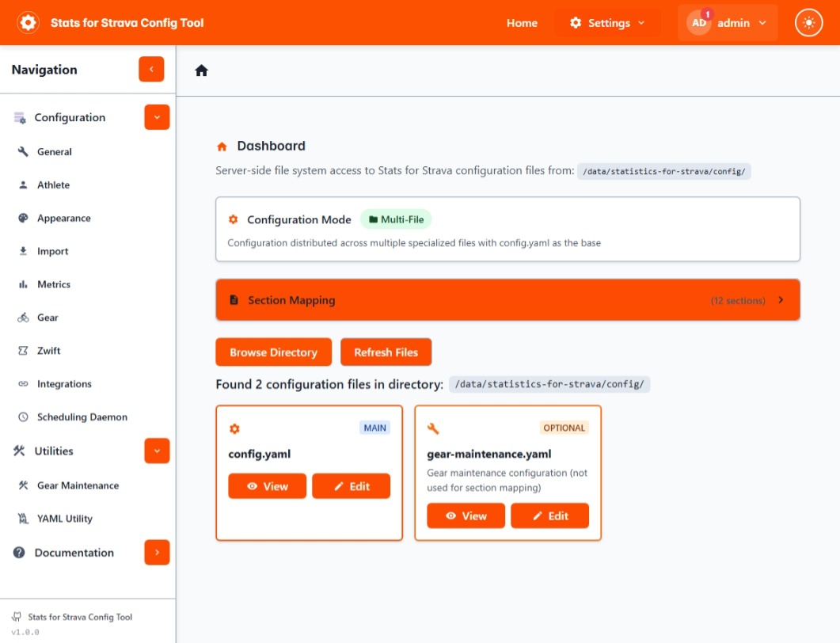Click the Gear bicycle icon
Image resolution: width=840 pixels, height=643 pixels.
coord(23,318)
